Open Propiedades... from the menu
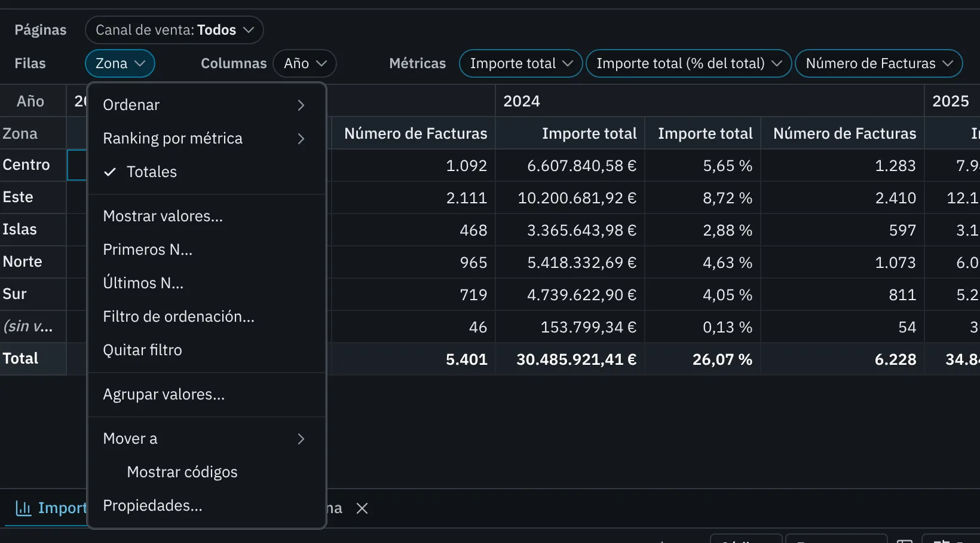This screenshot has height=543, width=980. pyautogui.click(x=206, y=506)
